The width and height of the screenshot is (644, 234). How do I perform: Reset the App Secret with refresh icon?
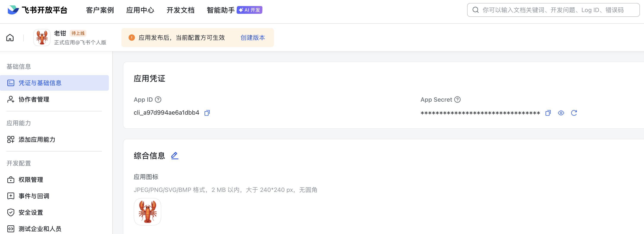coord(574,113)
